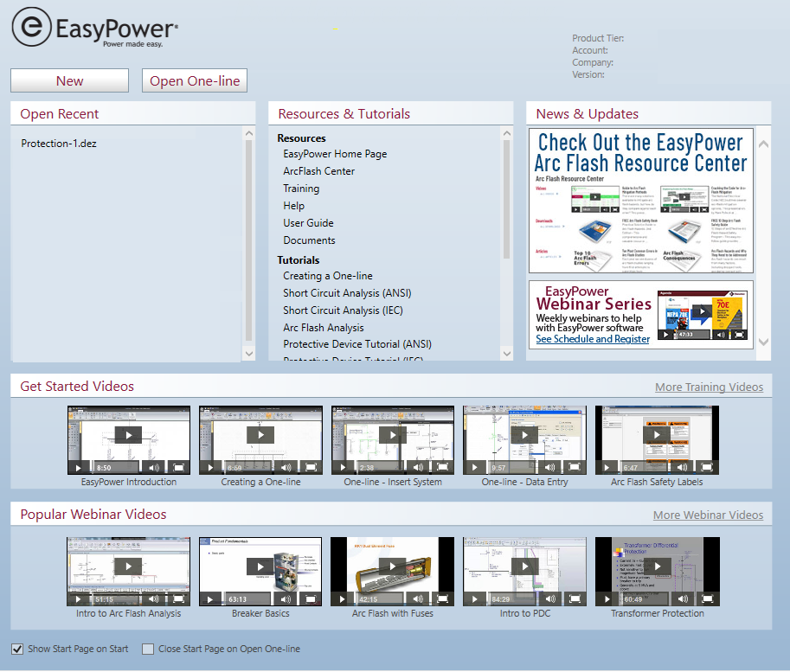Go fullscreen on Intro to Arc Flash Analysis
The width and height of the screenshot is (790, 672).
tap(178, 599)
